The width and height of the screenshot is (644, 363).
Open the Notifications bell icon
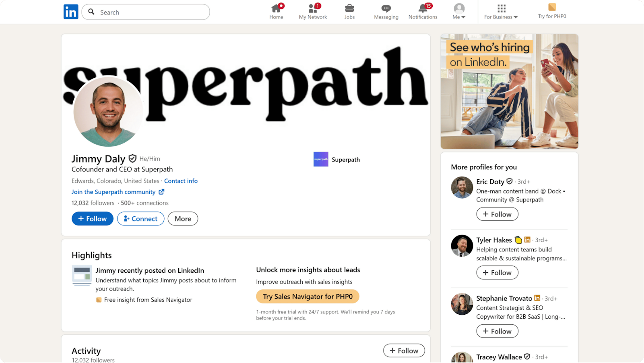click(x=423, y=8)
